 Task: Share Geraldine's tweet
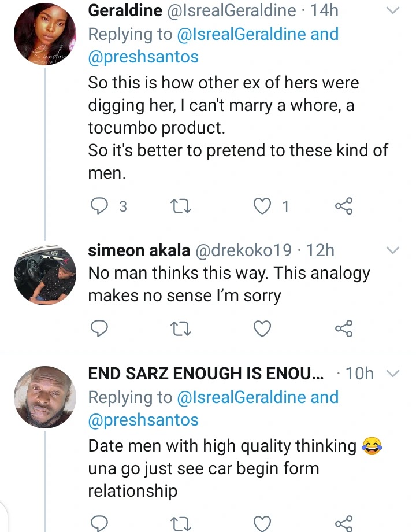click(344, 206)
